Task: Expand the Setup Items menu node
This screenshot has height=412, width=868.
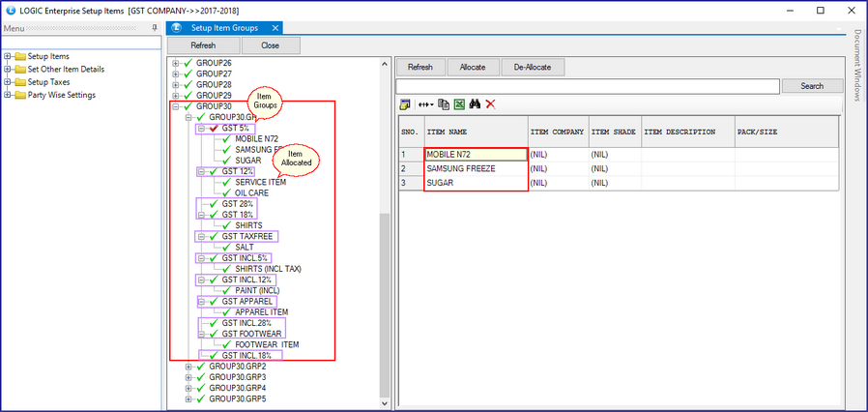Action: pyautogui.click(x=7, y=56)
